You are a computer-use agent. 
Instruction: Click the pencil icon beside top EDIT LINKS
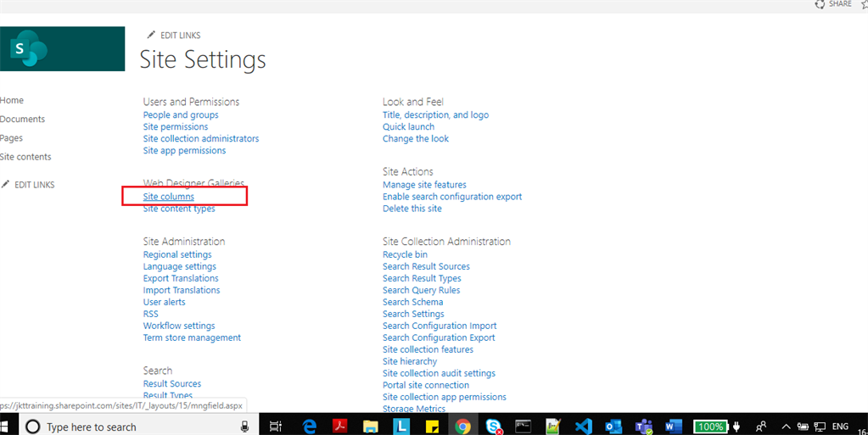(x=150, y=35)
